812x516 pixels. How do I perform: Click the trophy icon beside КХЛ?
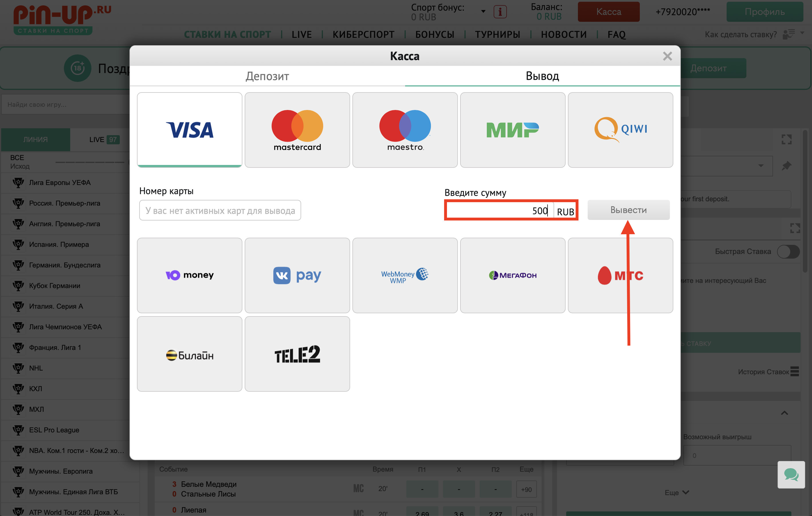tap(18, 389)
